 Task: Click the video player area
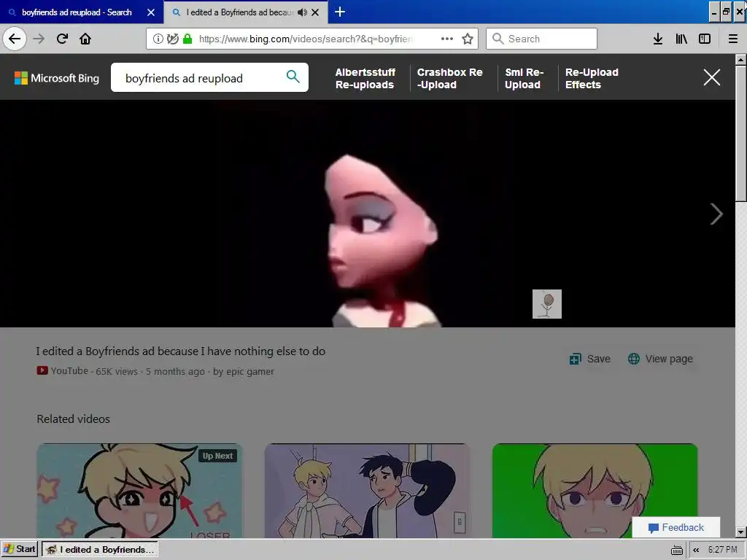click(368, 214)
